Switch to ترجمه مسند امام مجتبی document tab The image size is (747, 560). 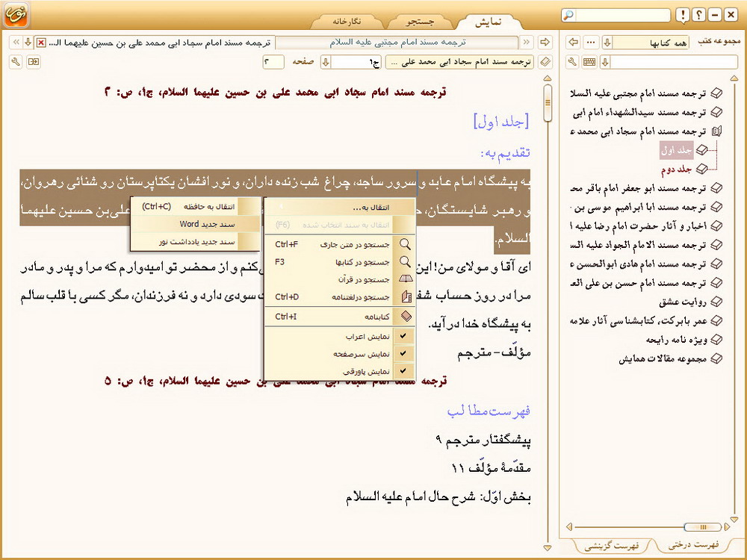(397, 43)
